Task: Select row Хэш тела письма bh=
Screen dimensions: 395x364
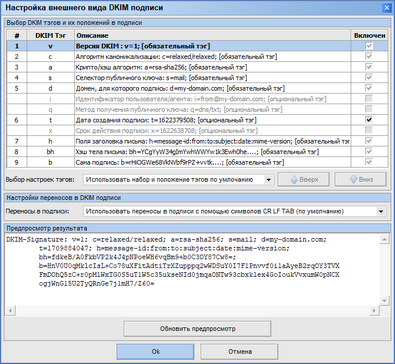Action: 197,152
